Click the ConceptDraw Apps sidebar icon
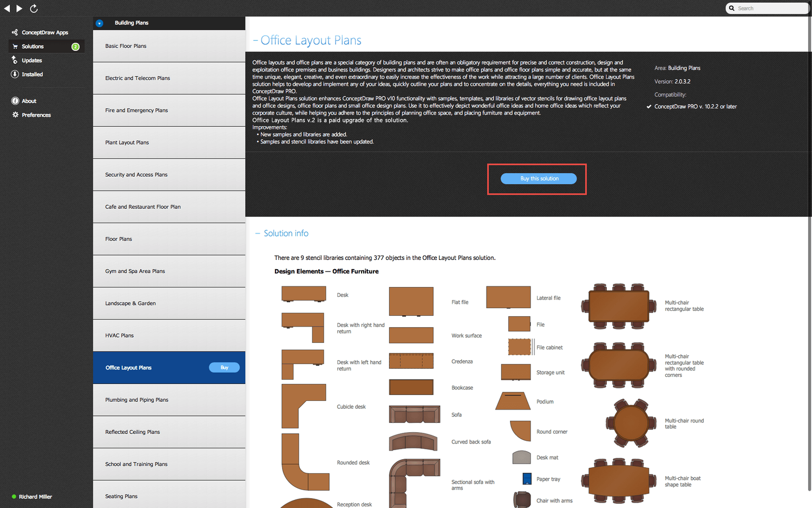 coord(15,32)
